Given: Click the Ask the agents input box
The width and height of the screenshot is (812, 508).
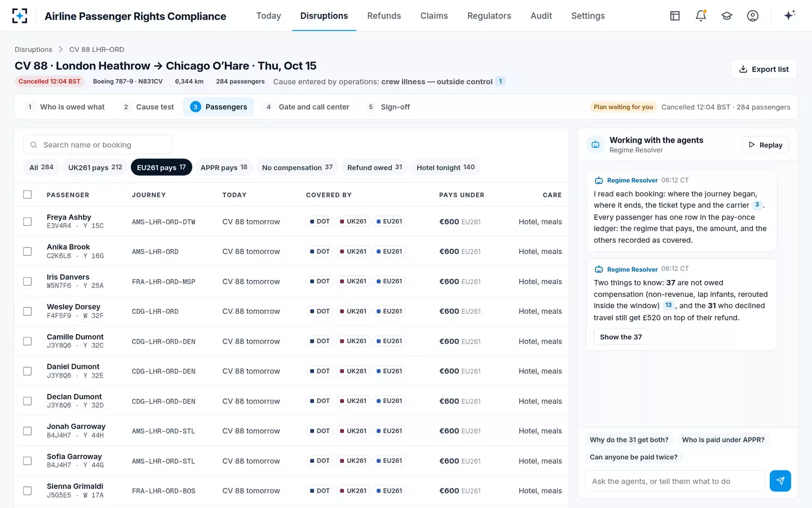Looking at the screenshot, I should [x=675, y=481].
